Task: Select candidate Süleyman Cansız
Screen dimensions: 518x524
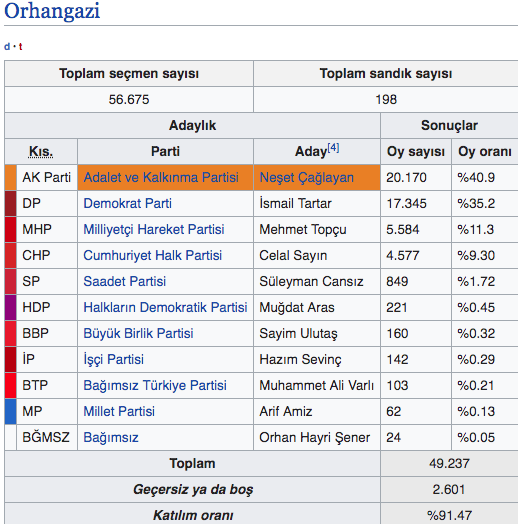Action: [311, 281]
